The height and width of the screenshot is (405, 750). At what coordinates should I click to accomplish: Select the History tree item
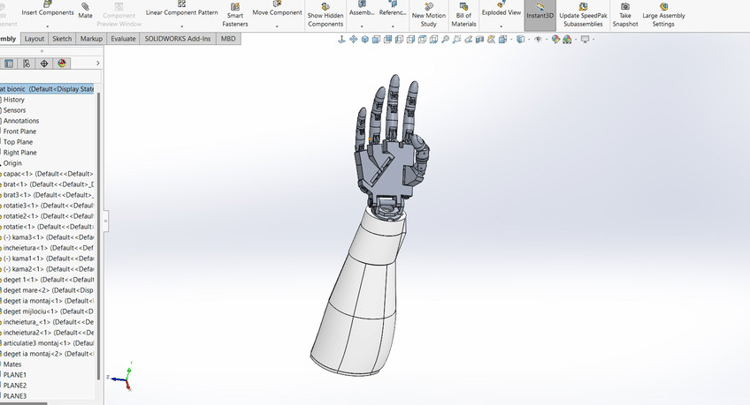[13, 99]
